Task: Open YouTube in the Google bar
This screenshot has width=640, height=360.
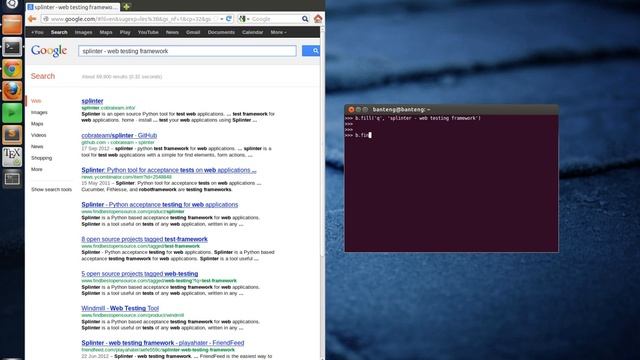Action: [x=148, y=32]
